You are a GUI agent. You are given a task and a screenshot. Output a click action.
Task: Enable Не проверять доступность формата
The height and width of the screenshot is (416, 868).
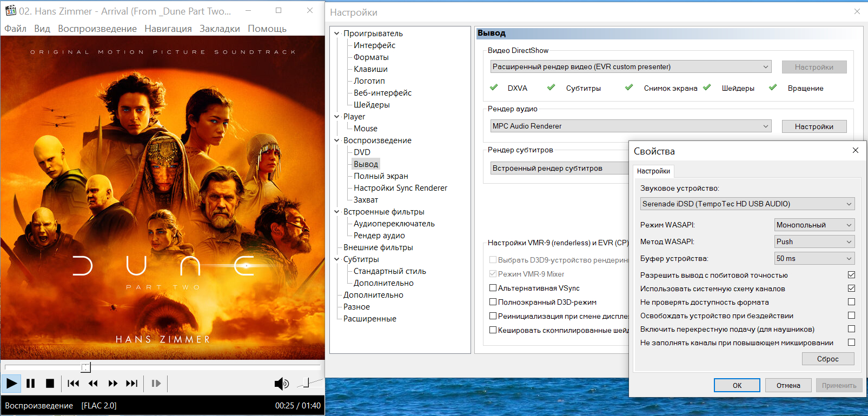coord(851,302)
